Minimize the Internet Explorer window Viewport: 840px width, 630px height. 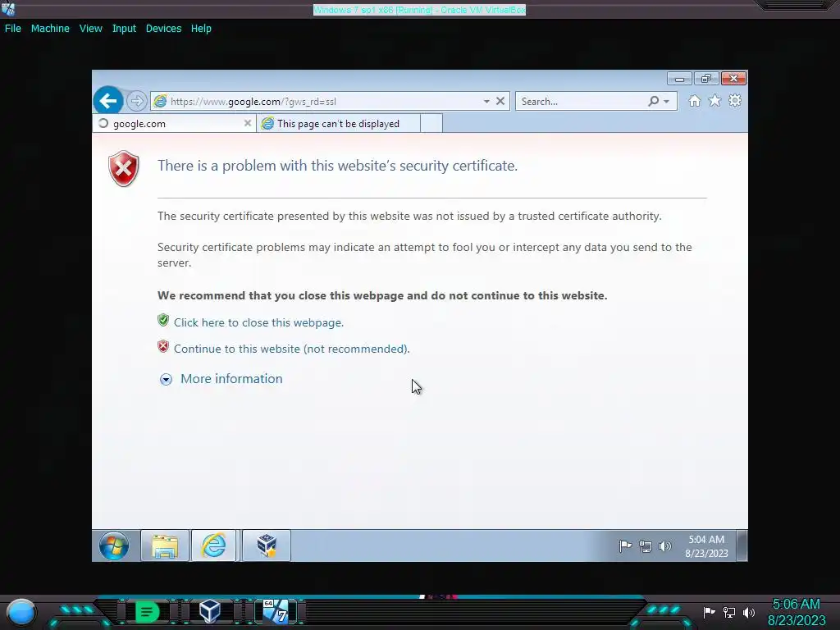[679, 79]
